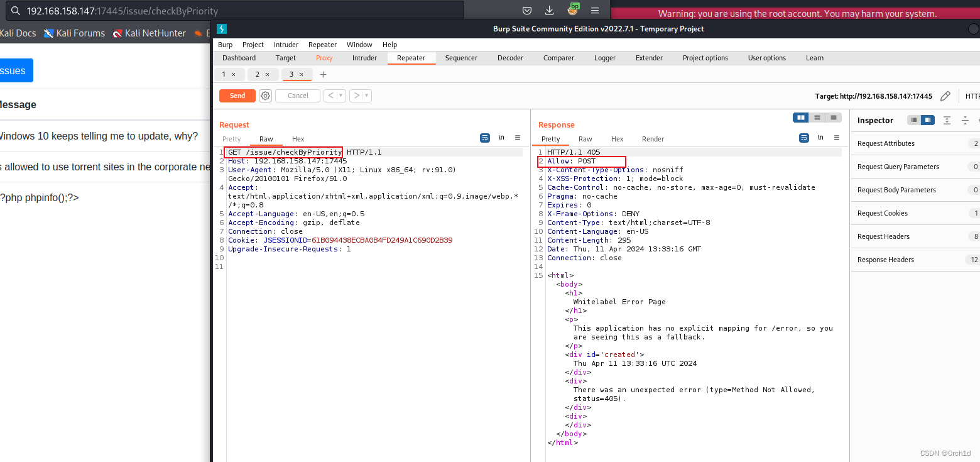Open the Kali Forums bookmark
The height and width of the screenshot is (462, 980).
coord(74,33)
